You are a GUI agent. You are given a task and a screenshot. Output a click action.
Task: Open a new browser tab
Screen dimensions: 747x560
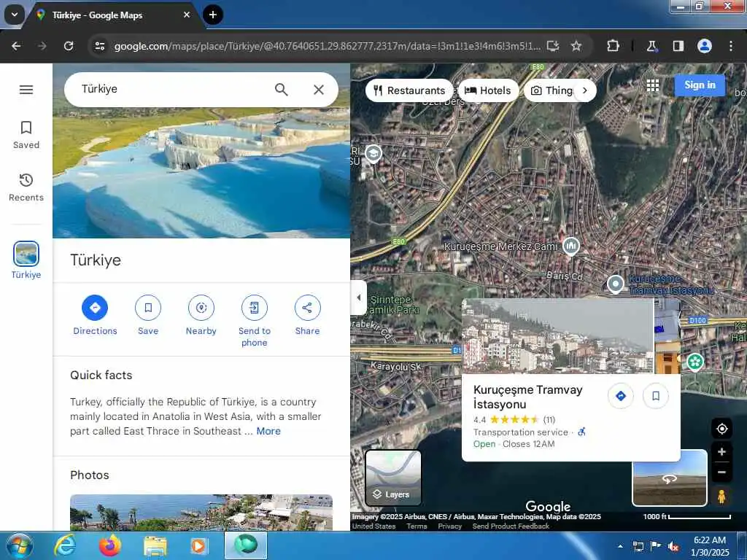click(x=213, y=15)
